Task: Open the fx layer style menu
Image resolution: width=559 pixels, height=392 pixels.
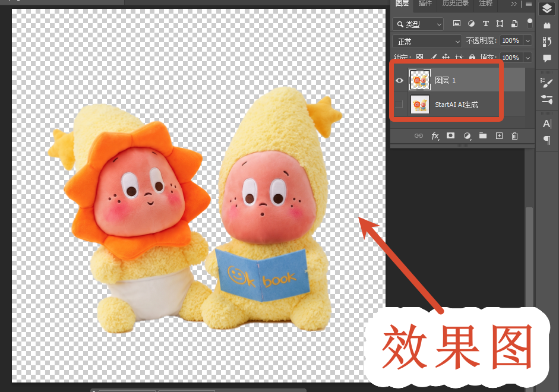Action: pos(435,136)
